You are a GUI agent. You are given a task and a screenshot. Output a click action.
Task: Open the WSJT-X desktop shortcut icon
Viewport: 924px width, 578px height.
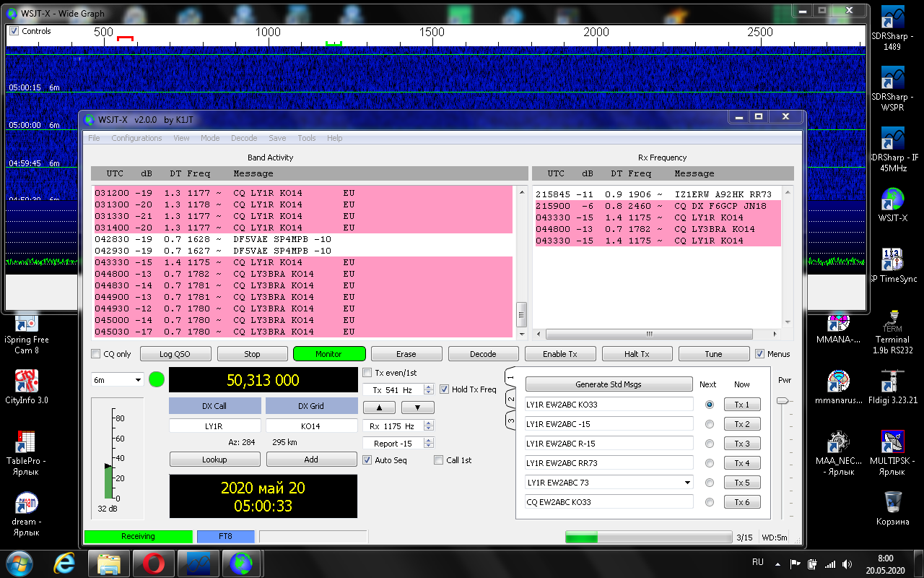893,200
